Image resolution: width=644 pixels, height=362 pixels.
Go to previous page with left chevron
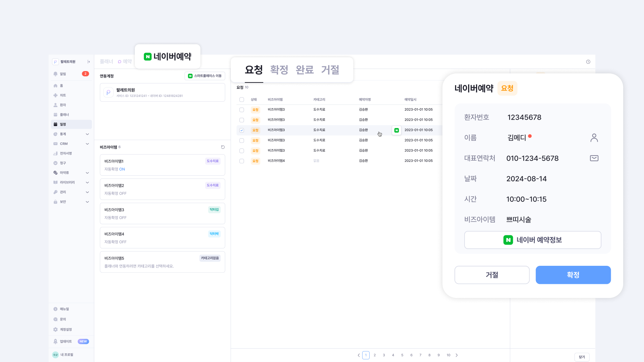click(359, 355)
